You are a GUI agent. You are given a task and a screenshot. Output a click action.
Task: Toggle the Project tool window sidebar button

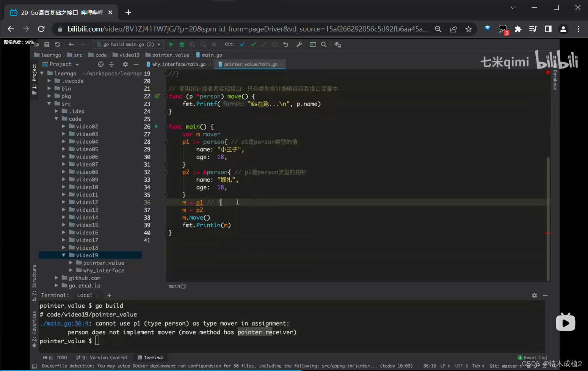(x=34, y=79)
